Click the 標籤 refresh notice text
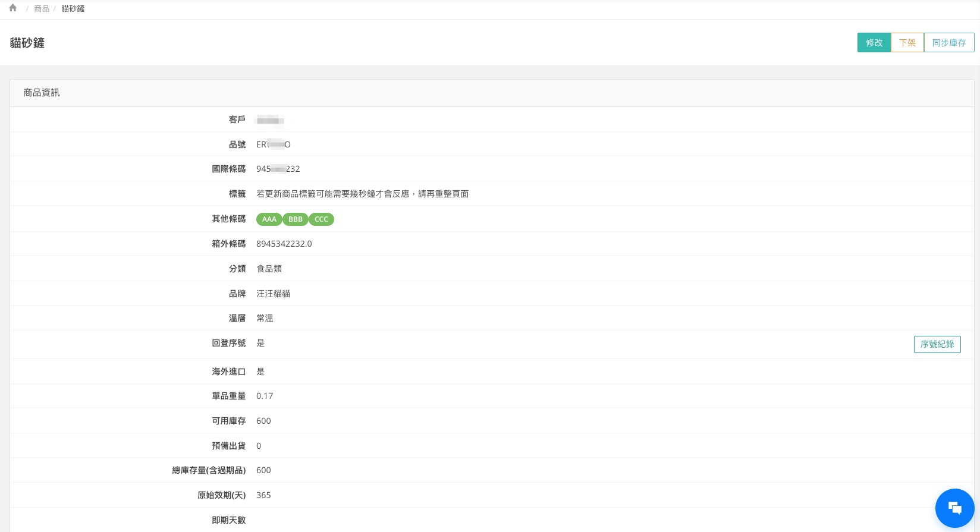 [362, 194]
